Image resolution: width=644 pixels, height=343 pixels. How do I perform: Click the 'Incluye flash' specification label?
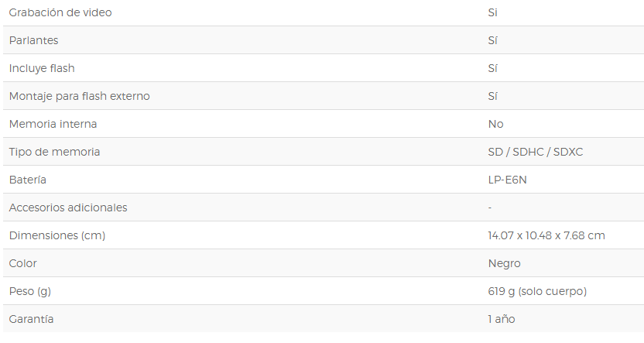click(42, 68)
